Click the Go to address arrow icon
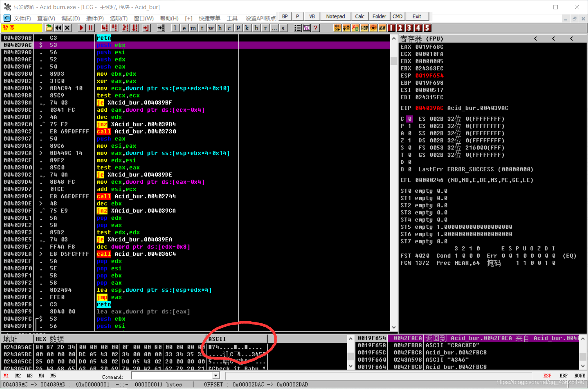Viewport: 588px width, 389px height. click(161, 28)
